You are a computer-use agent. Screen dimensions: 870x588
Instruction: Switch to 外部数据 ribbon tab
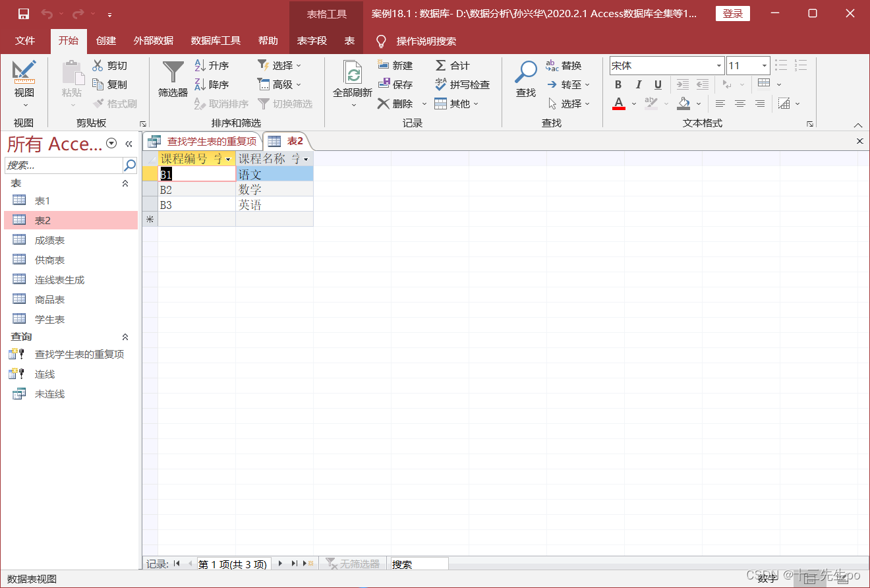pyautogui.click(x=154, y=41)
